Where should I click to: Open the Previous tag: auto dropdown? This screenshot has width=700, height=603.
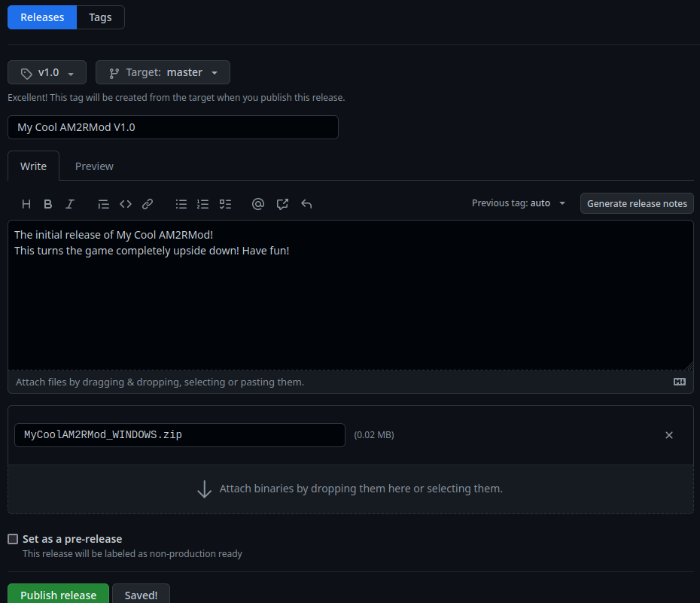(519, 203)
